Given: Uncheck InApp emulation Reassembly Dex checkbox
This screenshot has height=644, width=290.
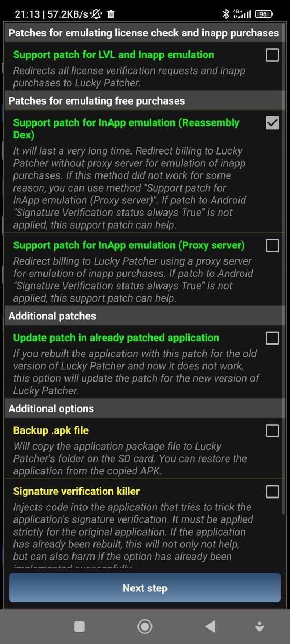Looking at the screenshot, I should (x=273, y=123).
